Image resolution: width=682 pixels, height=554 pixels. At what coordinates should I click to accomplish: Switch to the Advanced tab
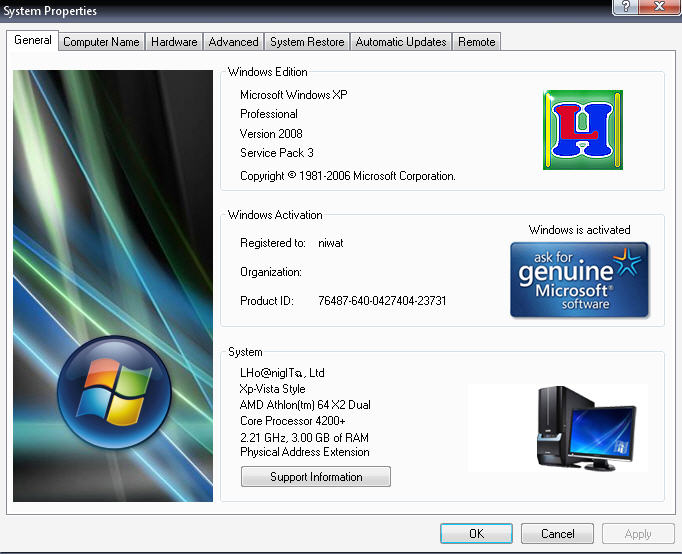[234, 42]
